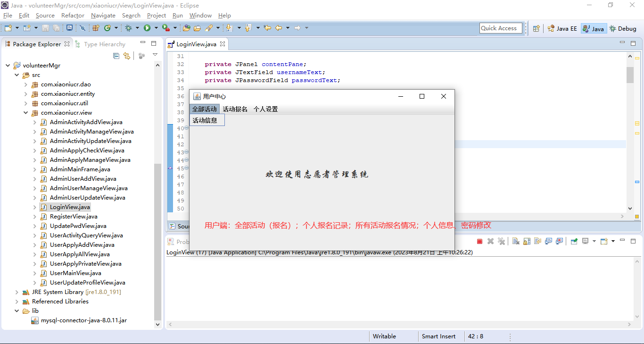Screen dimensions: 644x344
Task: Maximize the editor area
Action: pos(633,43)
